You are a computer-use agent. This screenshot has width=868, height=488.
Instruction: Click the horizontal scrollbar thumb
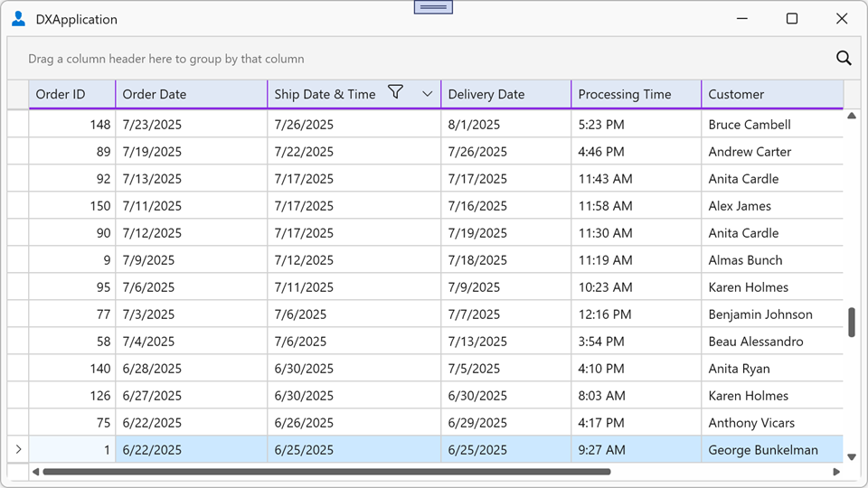(x=326, y=472)
